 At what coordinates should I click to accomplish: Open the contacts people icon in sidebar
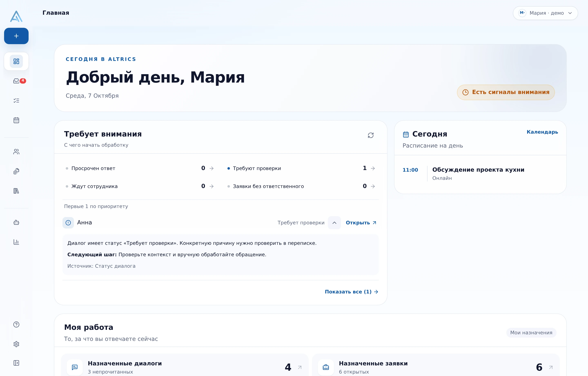point(16,152)
